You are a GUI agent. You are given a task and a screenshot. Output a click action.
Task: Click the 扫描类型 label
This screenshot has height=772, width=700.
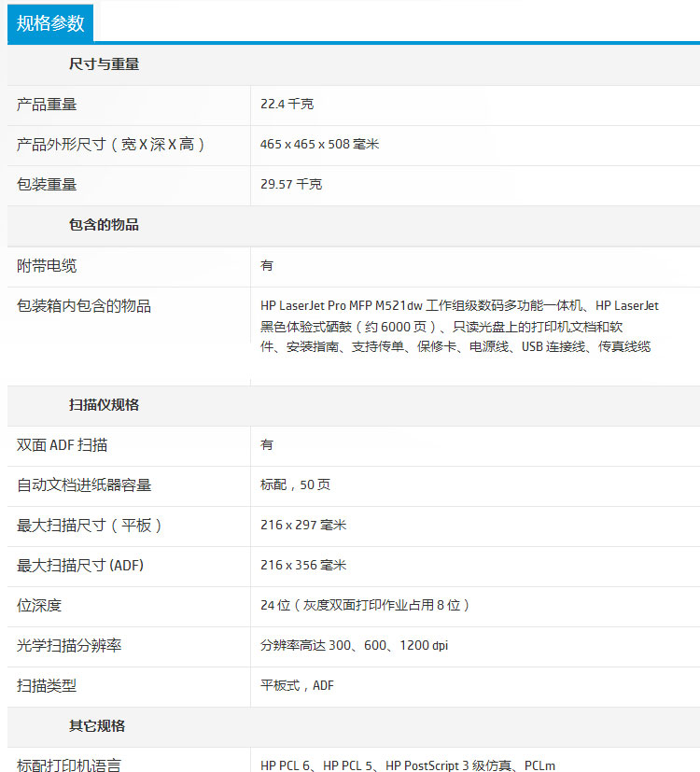click(47, 686)
